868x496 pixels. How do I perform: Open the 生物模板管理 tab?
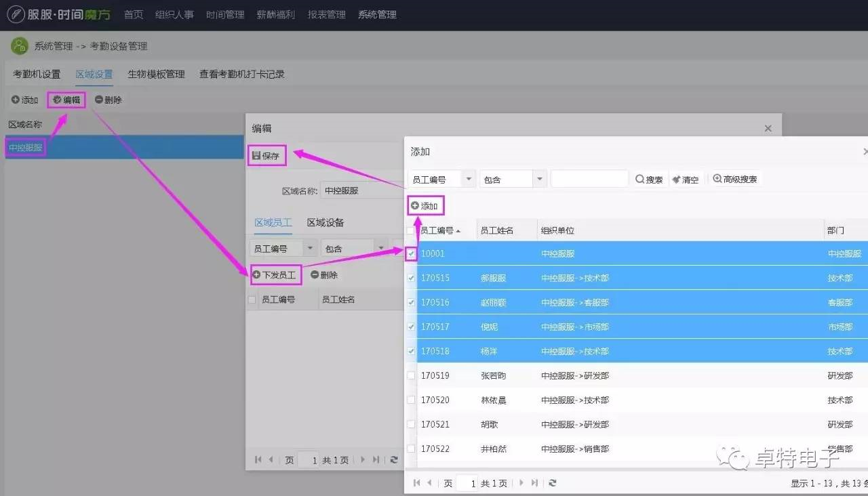coord(156,75)
